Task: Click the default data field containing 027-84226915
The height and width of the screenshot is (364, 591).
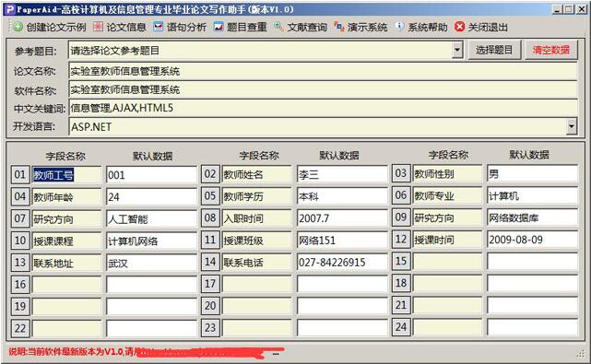Action: [342, 262]
